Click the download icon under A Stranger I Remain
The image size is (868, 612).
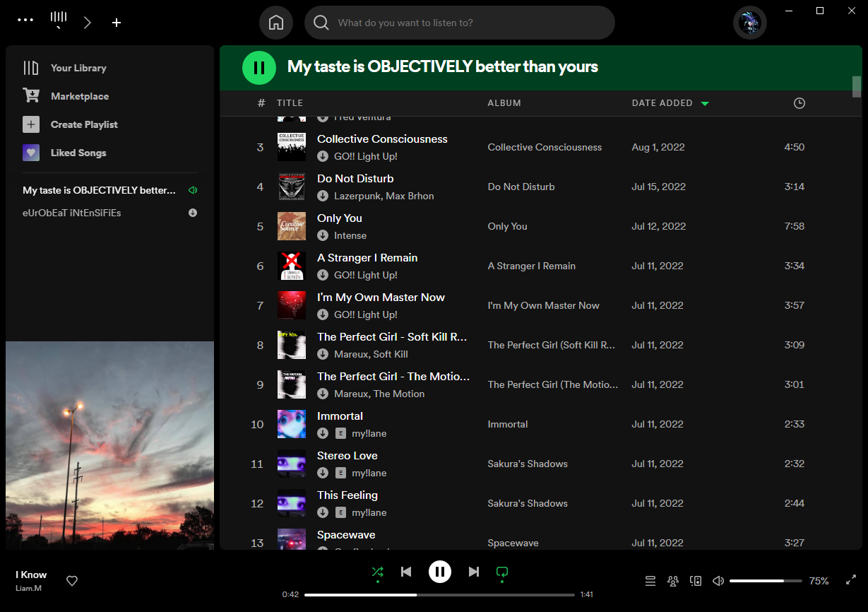323,275
